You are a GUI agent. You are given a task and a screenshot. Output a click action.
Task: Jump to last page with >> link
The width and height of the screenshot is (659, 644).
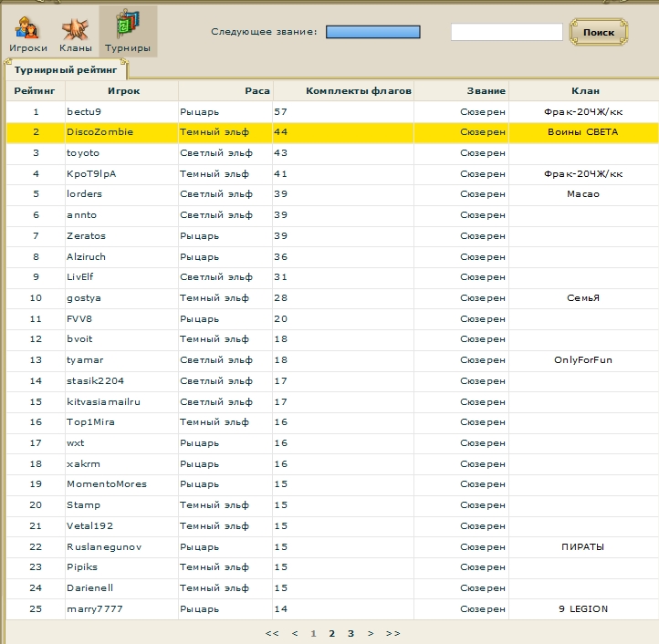click(x=393, y=633)
